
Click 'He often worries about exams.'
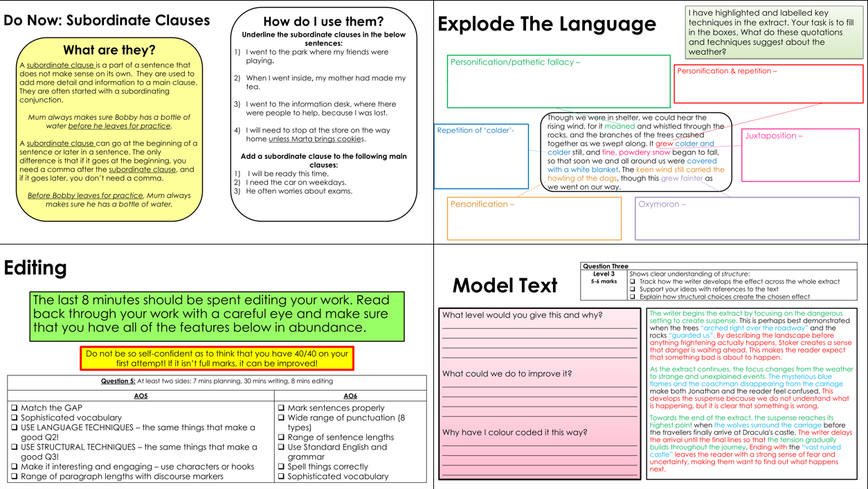(299, 191)
